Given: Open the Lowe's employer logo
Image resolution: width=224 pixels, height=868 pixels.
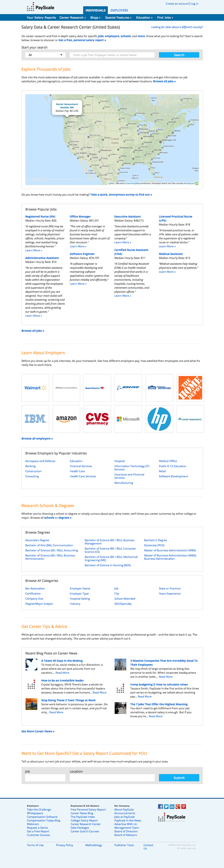Looking at the screenshot, I should click(x=159, y=388).
